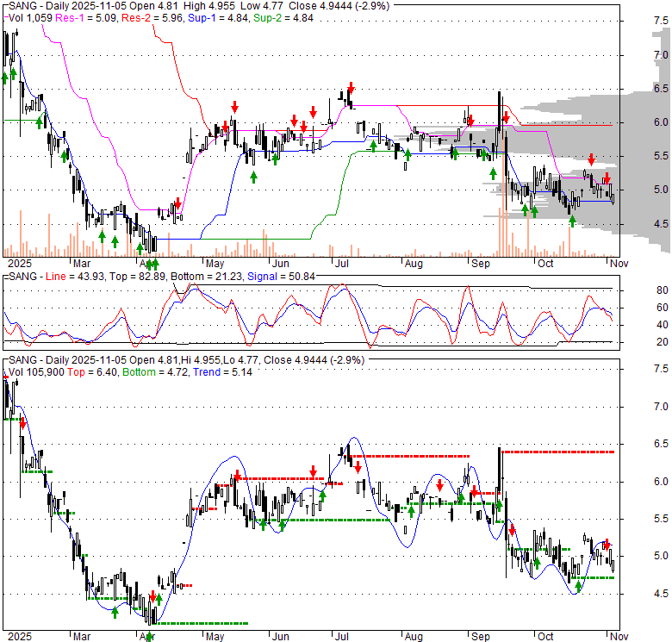Viewport: 672px width, 642px height.
Task: Click the 40 level on oscillator axis
Action: (x=663, y=325)
